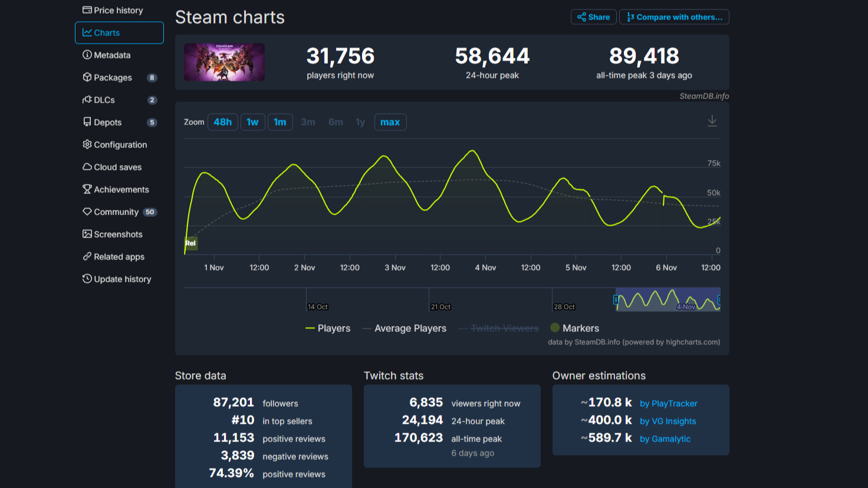Click the disabled 3m zoom option
Image resolution: width=868 pixels, height=488 pixels.
[x=308, y=122]
